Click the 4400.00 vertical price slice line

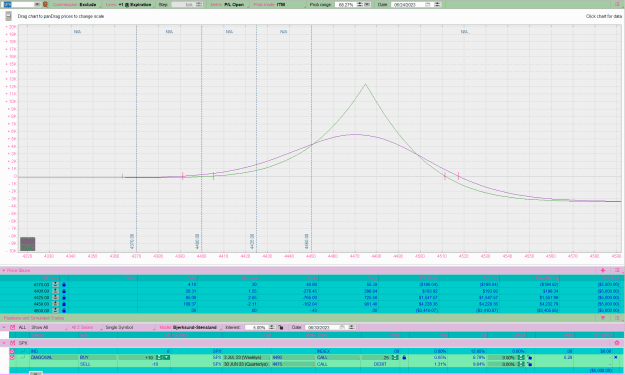[201, 139]
